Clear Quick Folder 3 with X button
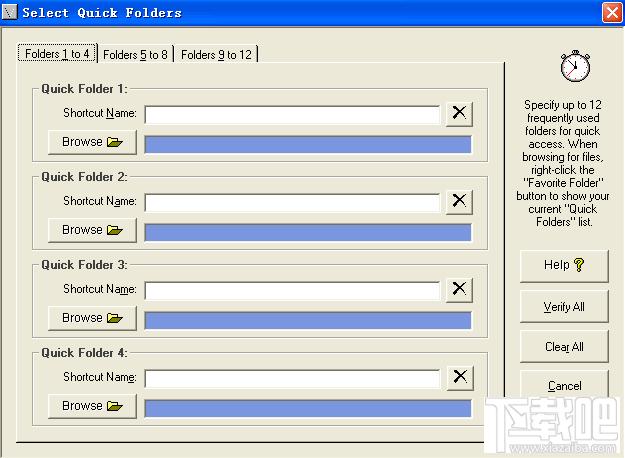Viewport: 625px width, 458px height. coord(459,290)
